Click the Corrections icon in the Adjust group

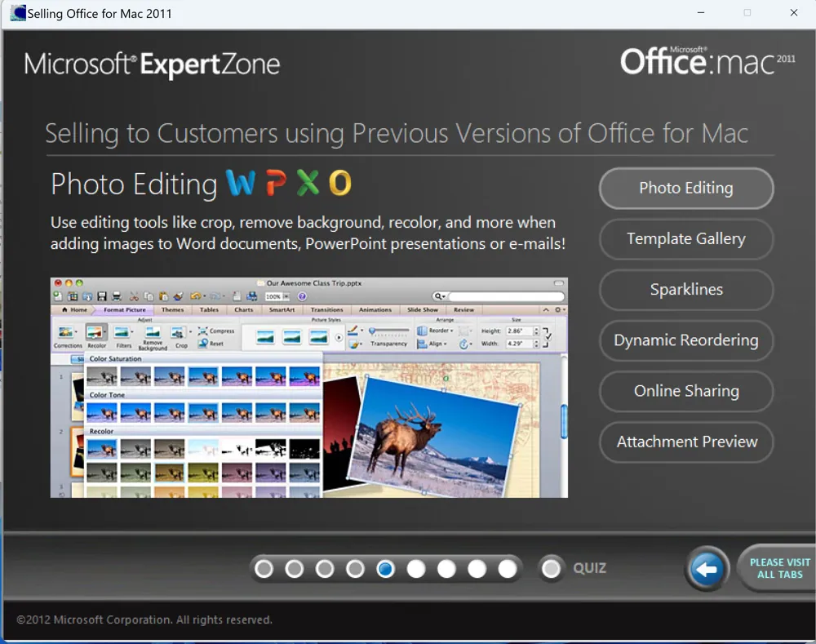pyautogui.click(x=65, y=332)
